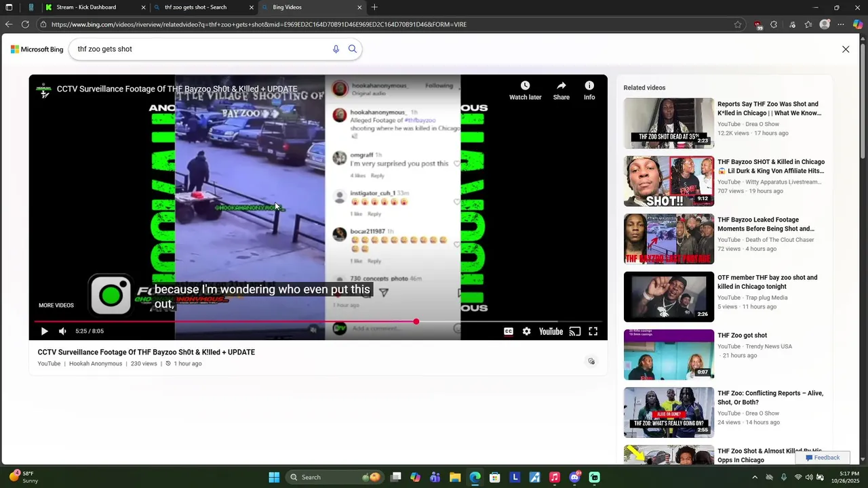Refresh the page
The height and width of the screenshot is (488, 868).
pos(25,24)
